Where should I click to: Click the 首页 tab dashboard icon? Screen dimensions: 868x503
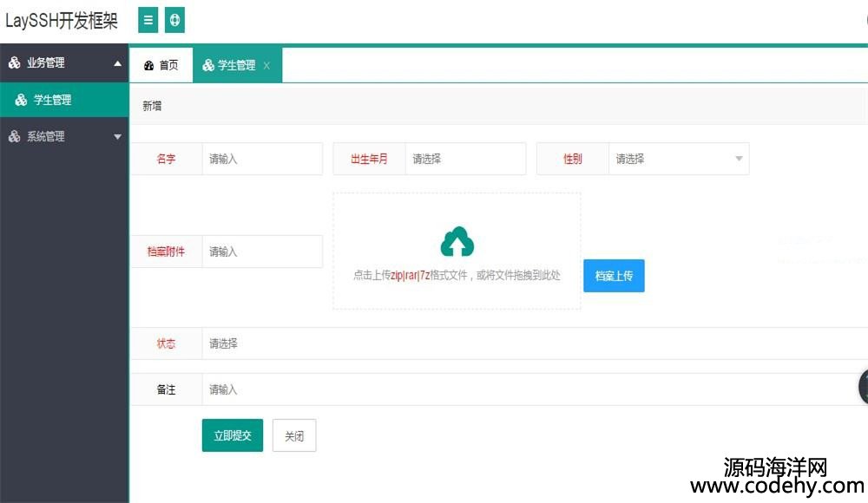tap(149, 65)
